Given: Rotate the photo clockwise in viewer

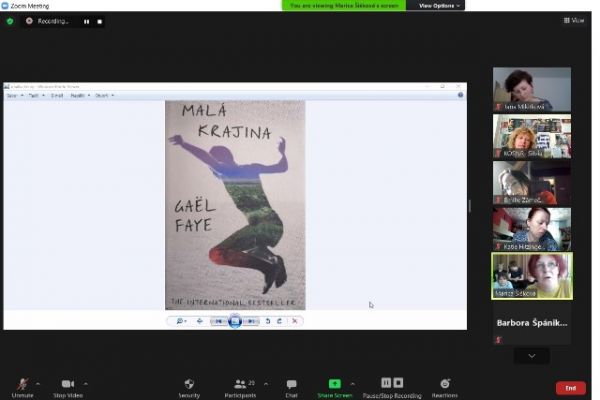Looking at the screenshot, I should pyautogui.click(x=279, y=321).
